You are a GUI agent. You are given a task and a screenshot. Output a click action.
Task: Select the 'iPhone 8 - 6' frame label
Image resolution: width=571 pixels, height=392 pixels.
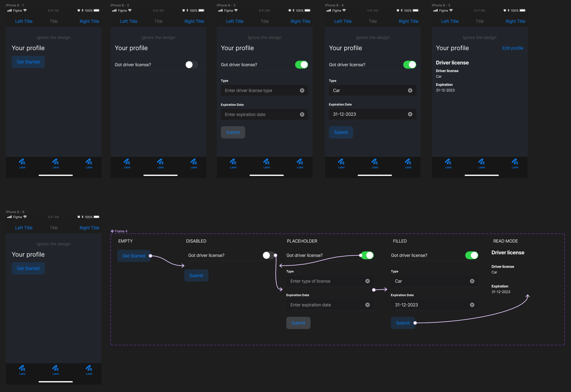[x=15, y=212]
